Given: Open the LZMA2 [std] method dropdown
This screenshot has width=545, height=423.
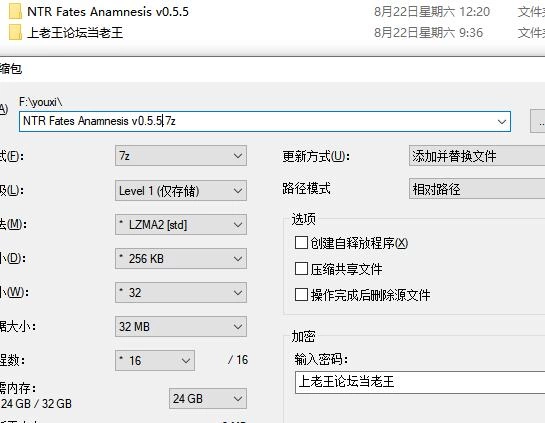Looking at the screenshot, I should click(x=181, y=225).
